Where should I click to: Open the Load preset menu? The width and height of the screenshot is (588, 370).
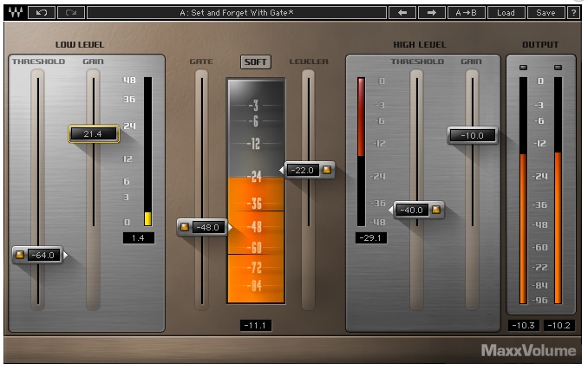click(506, 12)
